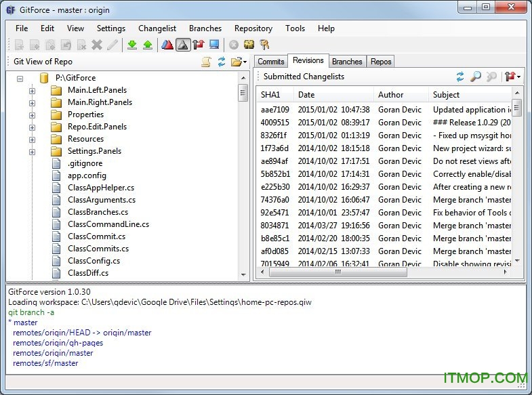
Task: Refresh the Git View of Repo panel
Action: pos(222,62)
